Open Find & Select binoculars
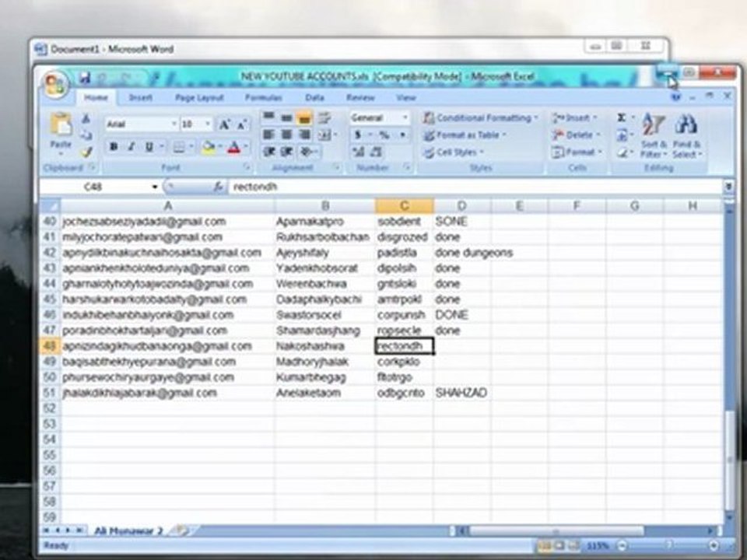Image resolution: width=747 pixels, height=560 pixels. [686, 135]
